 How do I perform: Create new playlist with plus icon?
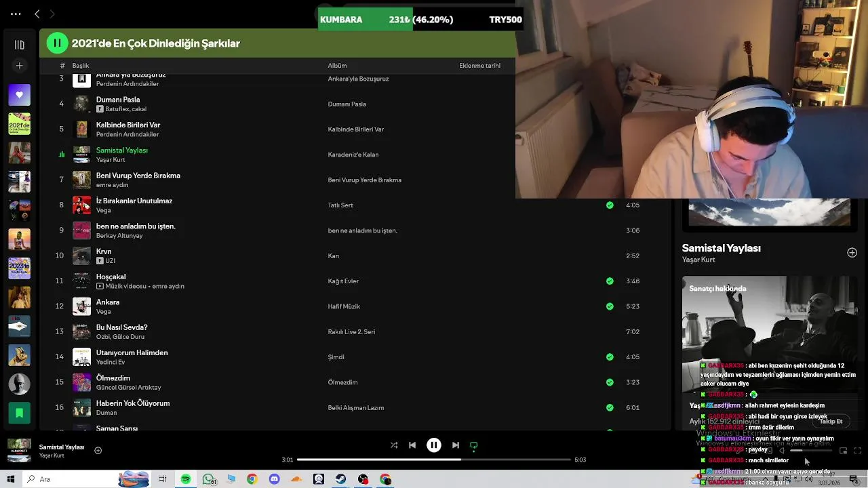tap(19, 66)
